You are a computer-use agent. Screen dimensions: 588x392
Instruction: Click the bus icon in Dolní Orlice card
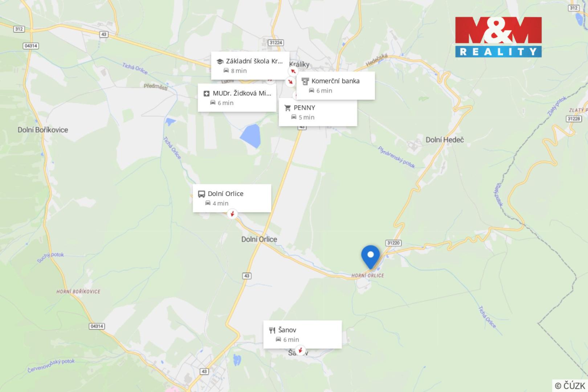tap(201, 194)
